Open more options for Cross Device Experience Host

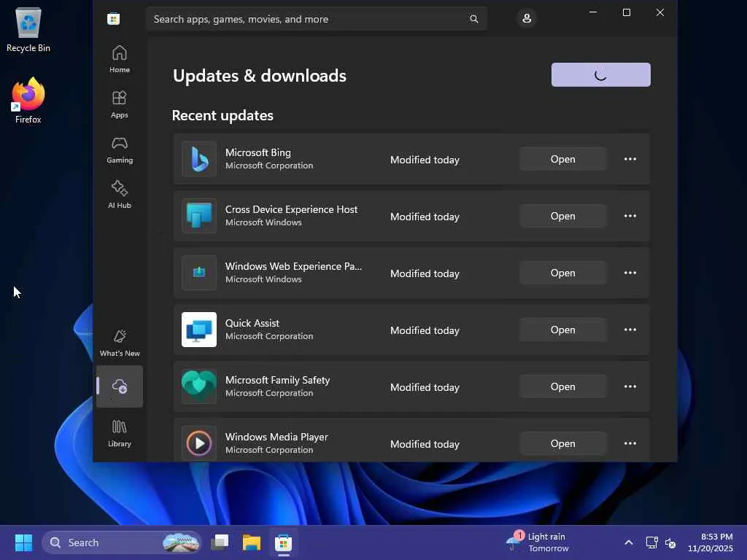(x=630, y=216)
